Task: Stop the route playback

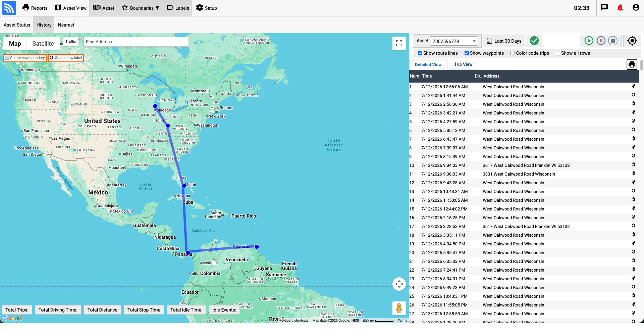Action: point(613,41)
